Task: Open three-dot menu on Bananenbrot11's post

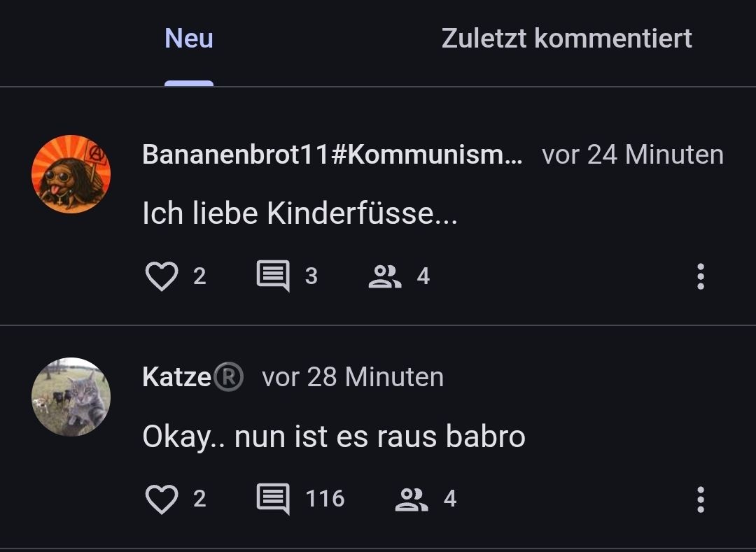Action: [700, 276]
